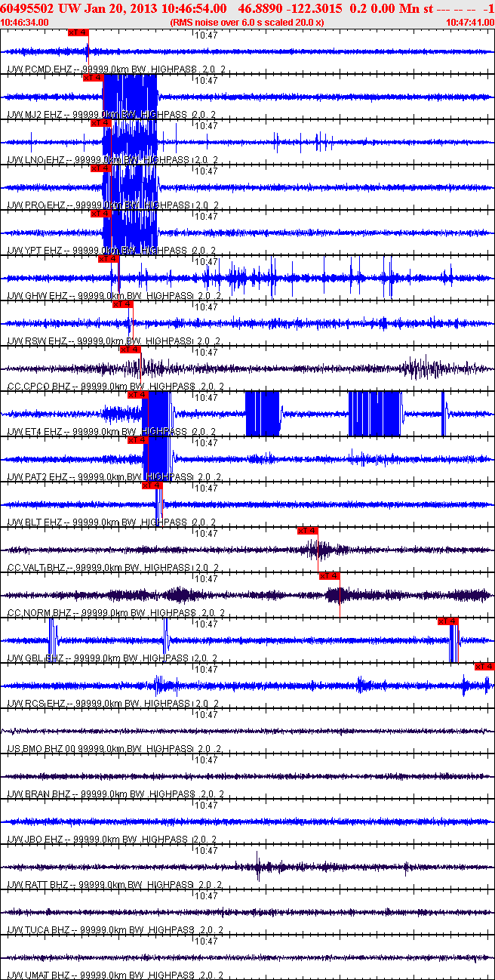The height and width of the screenshot is (980, 495).
Task: Click the UW RSW EHZ station label
Action: pyautogui.click(x=35, y=341)
